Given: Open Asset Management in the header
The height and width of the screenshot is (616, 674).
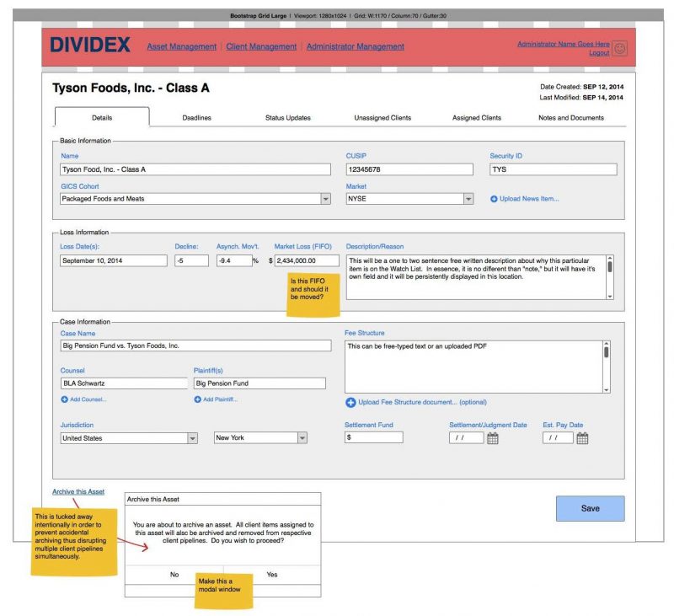Looking at the screenshot, I should point(182,46).
